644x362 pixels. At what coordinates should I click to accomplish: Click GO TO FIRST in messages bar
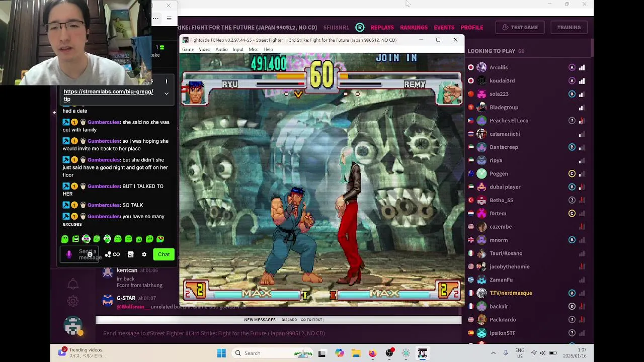click(312, 320)
